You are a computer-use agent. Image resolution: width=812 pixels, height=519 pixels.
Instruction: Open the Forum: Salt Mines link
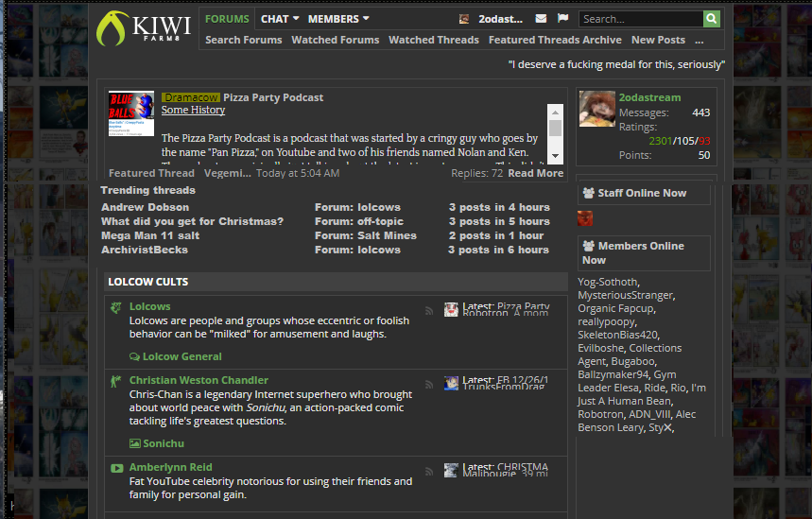tap(366, 235)
